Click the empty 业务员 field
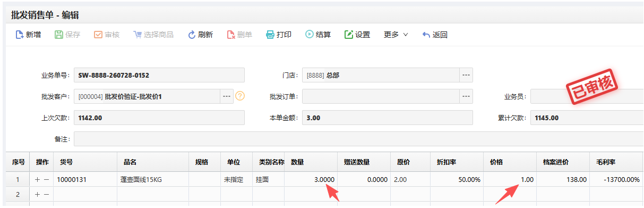 (x=587, y=96)
